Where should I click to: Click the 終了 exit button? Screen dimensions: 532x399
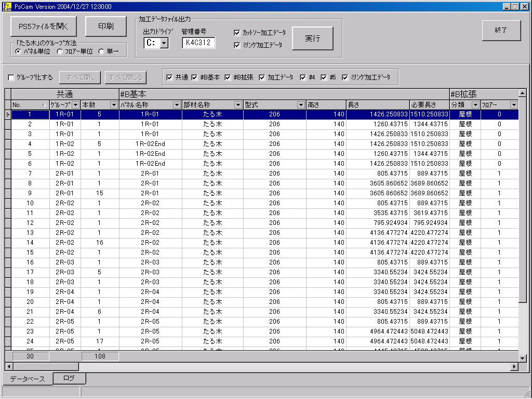point(501,31)
